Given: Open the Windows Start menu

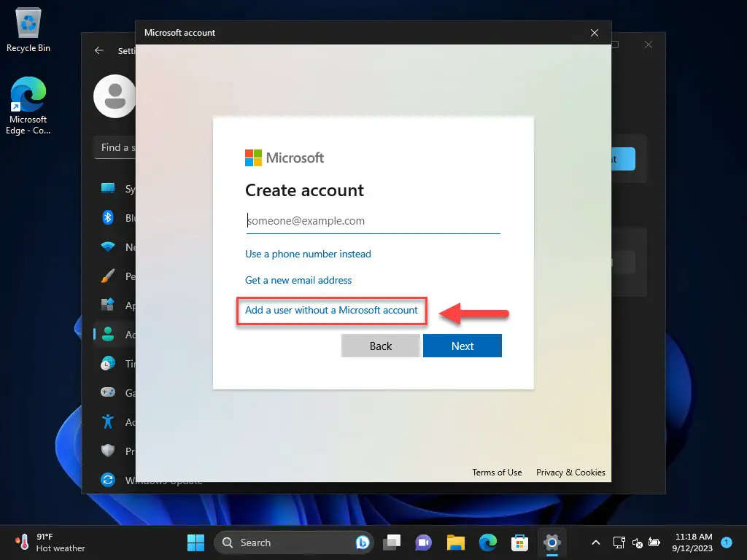Looking at the screenshot, I should click(x=196, y=542).
